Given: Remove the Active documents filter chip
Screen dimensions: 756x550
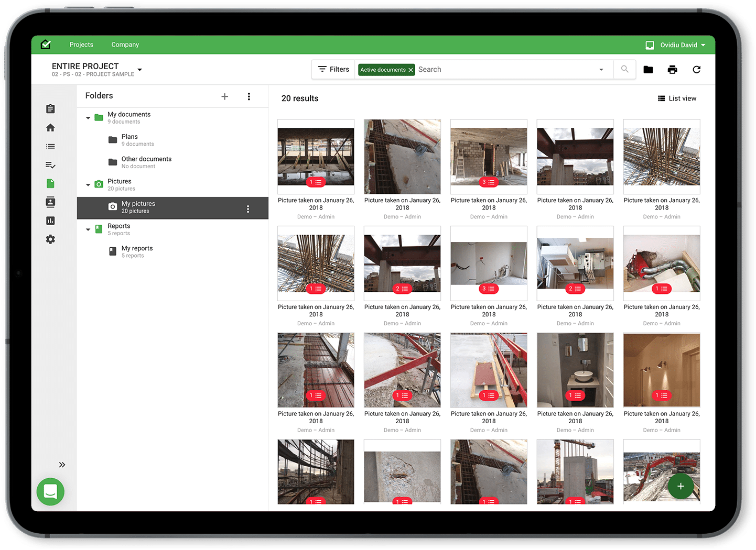Looking at the screenshot, I should pos(411,70).
